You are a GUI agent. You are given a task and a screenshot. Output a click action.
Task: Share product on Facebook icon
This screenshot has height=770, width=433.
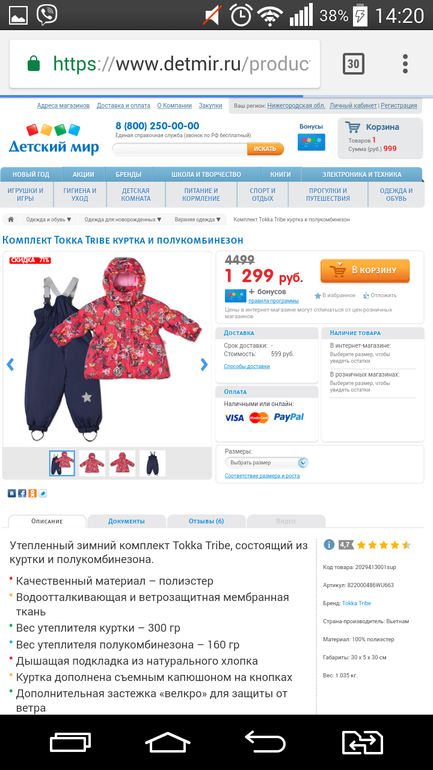coord(22,493)
